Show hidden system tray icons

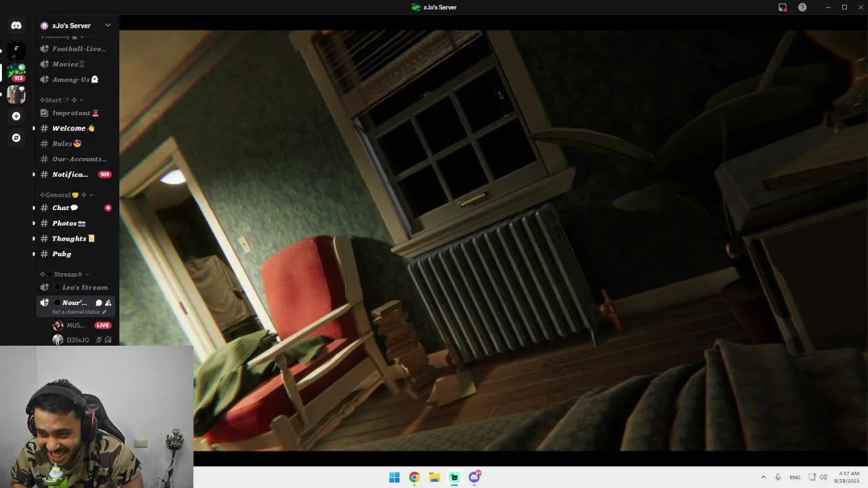coord(763,477)
